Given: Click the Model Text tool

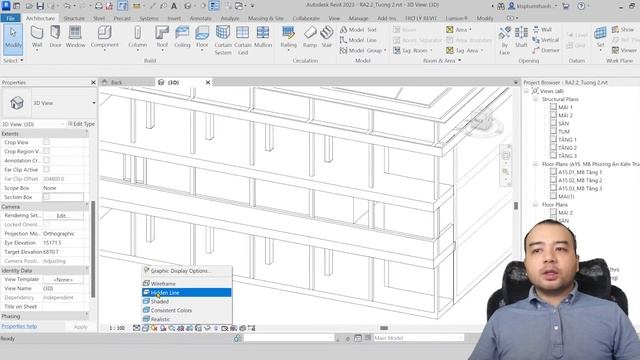Looking at the screenshot, I should (x=358, y=30).
